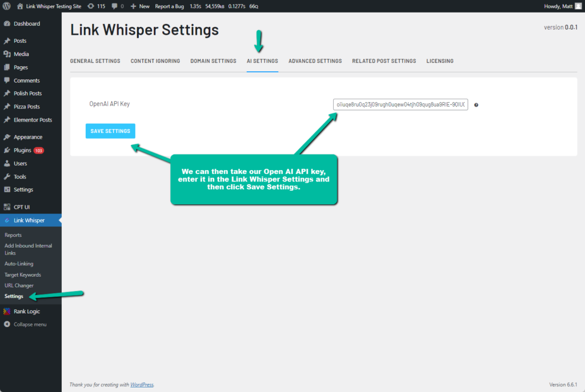The height and width of the screenshot is (392, 585).
Task: Open Target Keywords submenu item
Action: click(x=23, y=274)
